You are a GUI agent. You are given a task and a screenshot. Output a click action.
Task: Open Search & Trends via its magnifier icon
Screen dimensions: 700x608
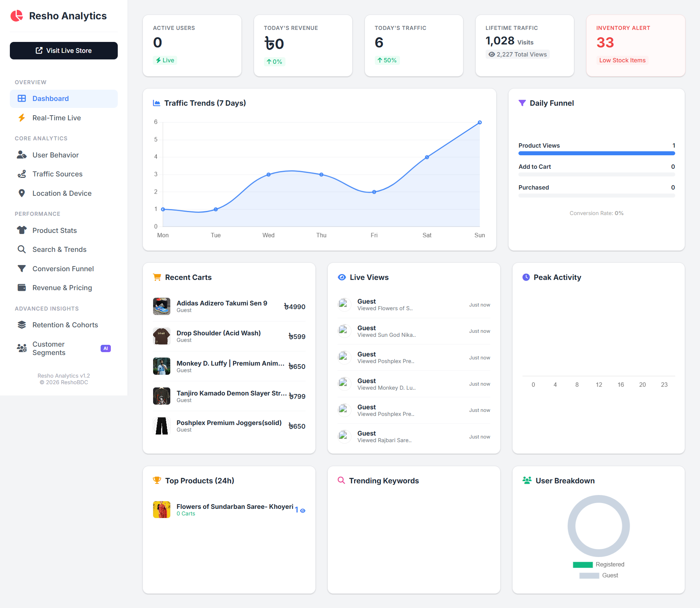(x=22, y=249)
